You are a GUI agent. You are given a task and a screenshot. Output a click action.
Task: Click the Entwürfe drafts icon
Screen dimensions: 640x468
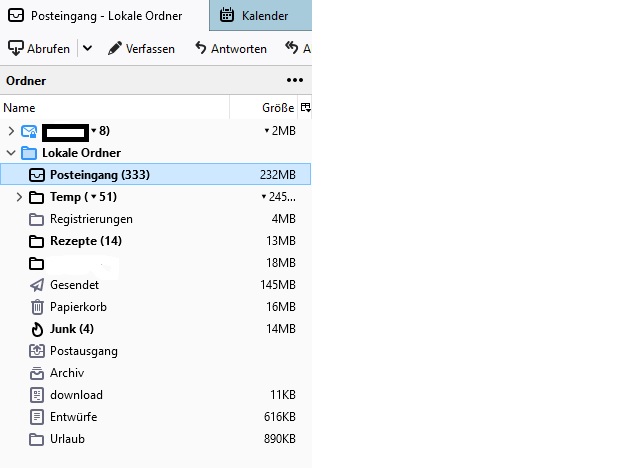tap(37, 417)
